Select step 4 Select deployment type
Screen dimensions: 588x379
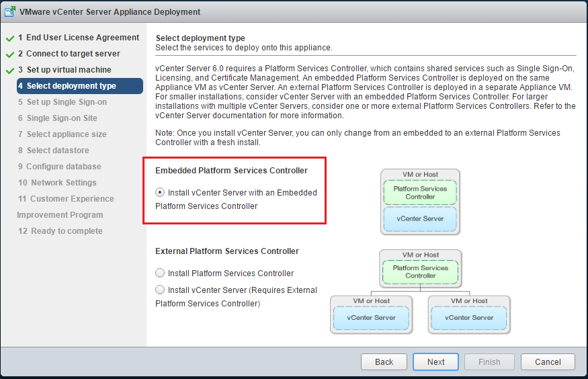[71, 86]
